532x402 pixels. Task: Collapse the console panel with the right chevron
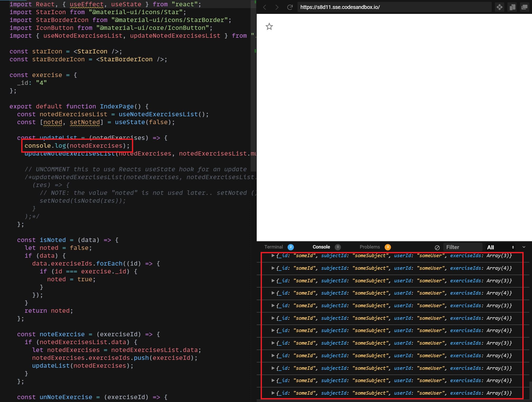[524, 247]
